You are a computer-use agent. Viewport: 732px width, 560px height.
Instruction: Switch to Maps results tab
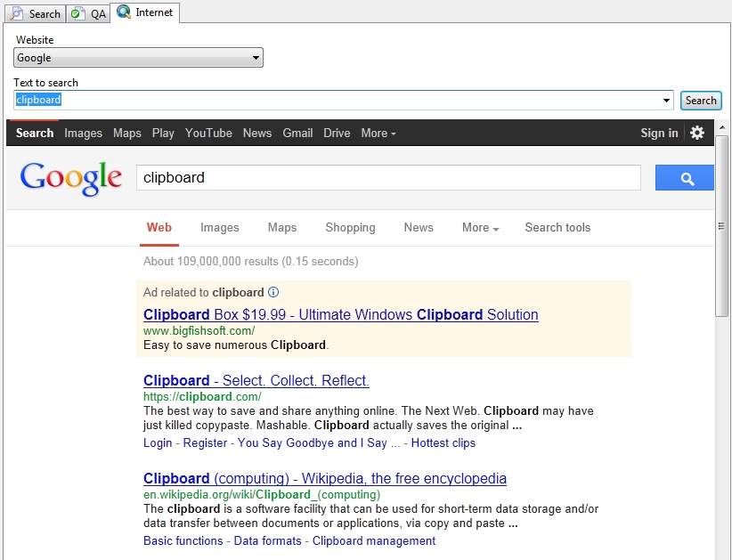click(x=282, y=227)
